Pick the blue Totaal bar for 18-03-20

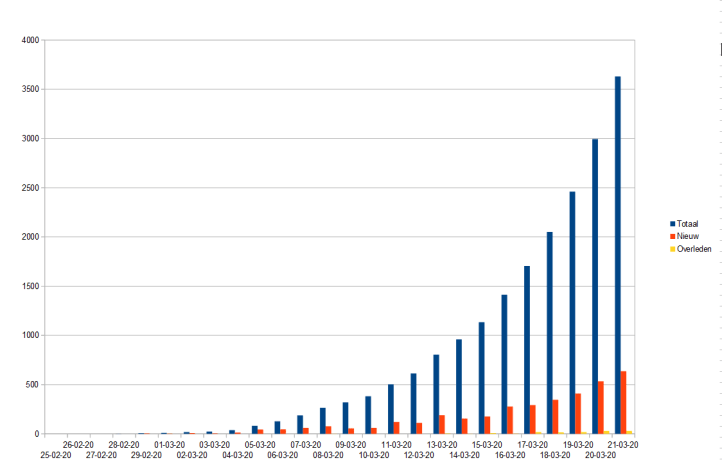tap(550, 333)
